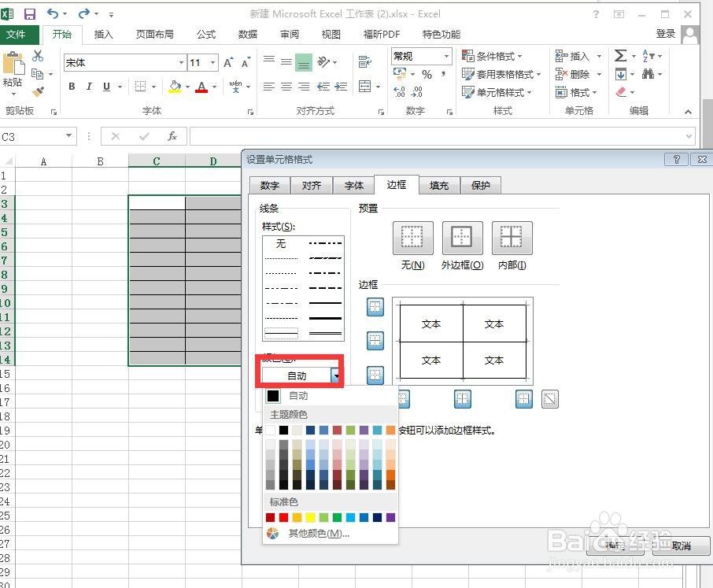Decrease the indent
The image size is (713, 588).
(323, 87)
